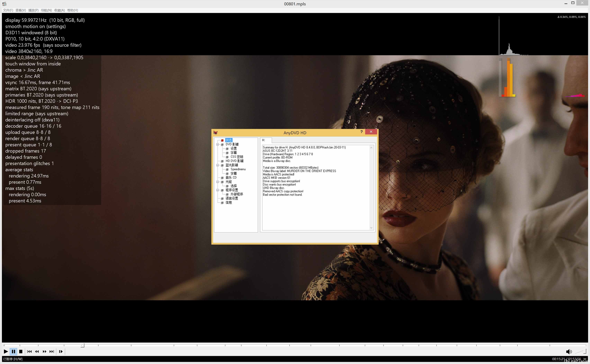This screenshot has width=590, height=364.
Task: Select the 蓝光影碟 tree item
Action: tap(232, 165)
